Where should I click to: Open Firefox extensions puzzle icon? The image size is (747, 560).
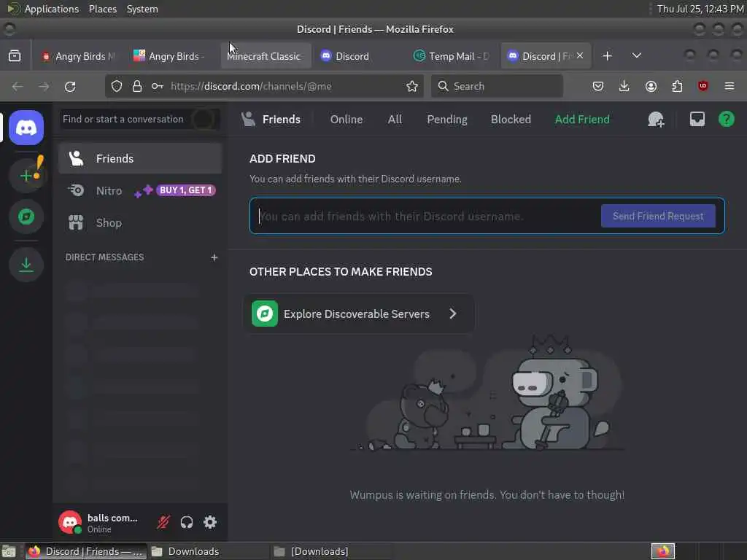[677, 86]
